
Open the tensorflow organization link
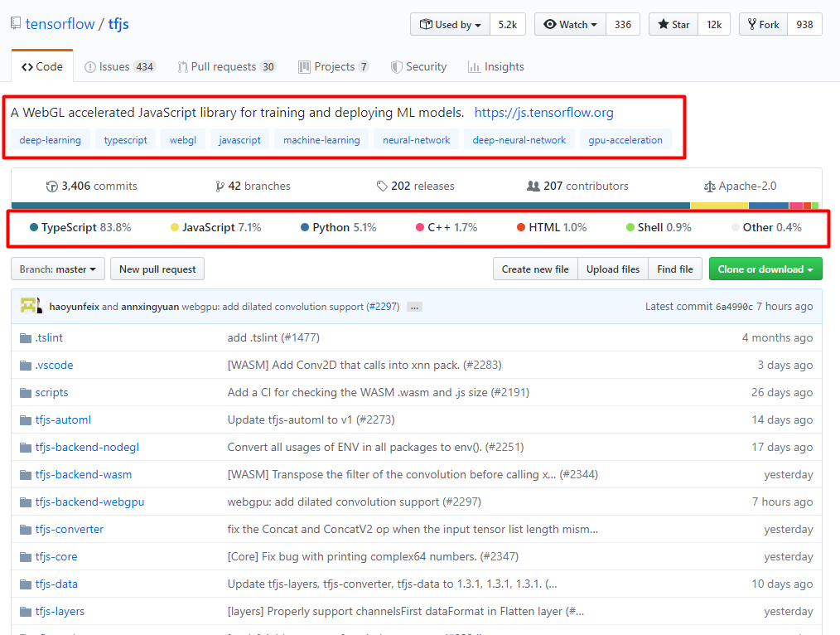(60, 24)
